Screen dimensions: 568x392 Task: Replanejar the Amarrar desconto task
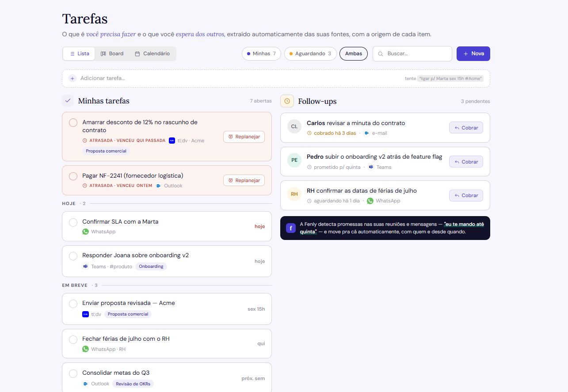244,137
